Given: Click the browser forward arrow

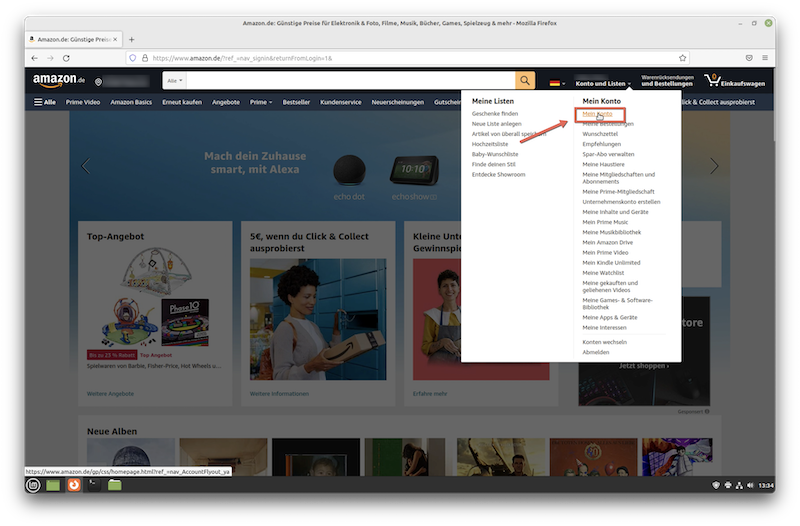Looking at the screenshot, I should [50, 58].
